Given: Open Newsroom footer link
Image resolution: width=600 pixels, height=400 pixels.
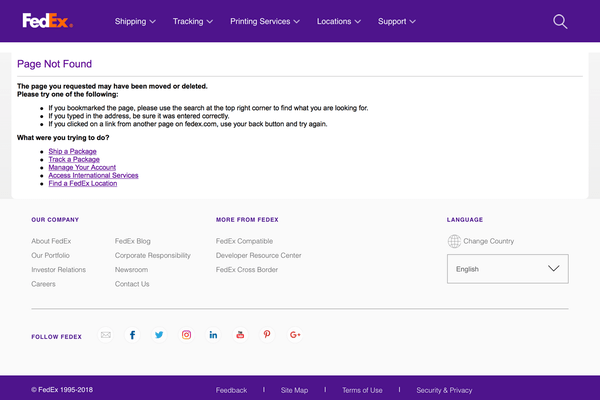Looking at the screenshot, I should (x=131, y=269).
